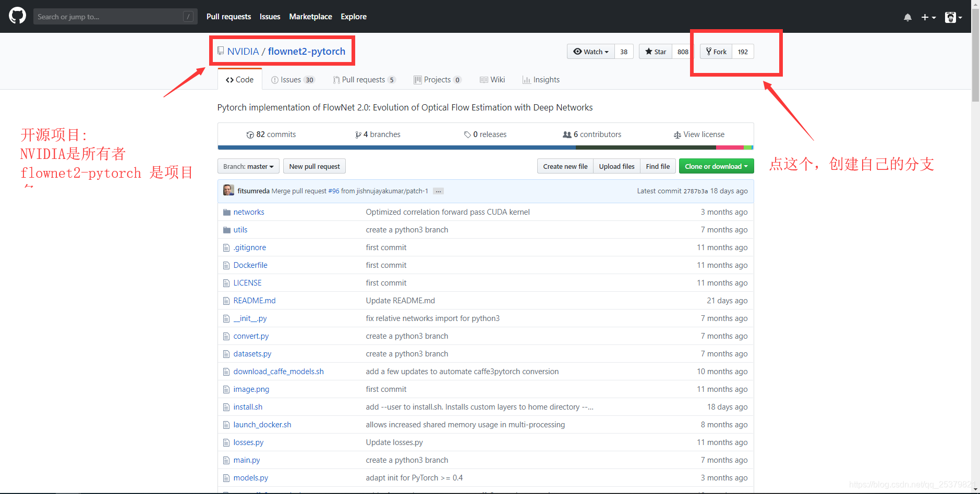Open the image.png file icon

(226, 389)
